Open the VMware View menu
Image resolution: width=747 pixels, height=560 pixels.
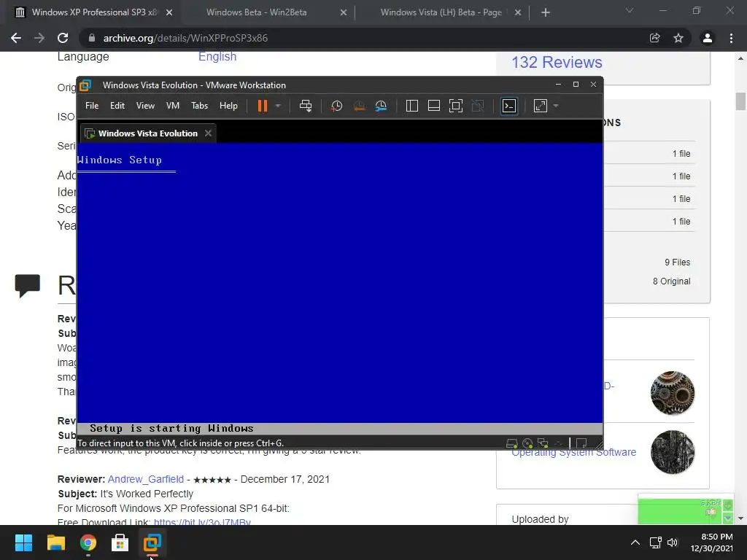click(x=145, y=106)
